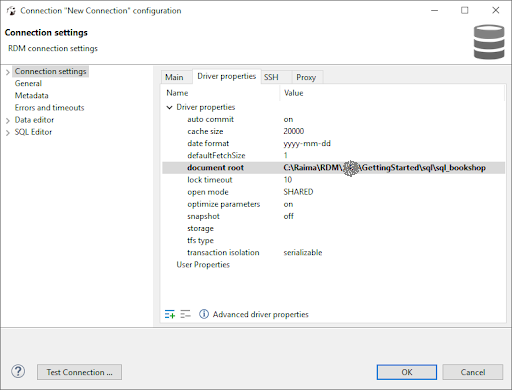Click the lock timeout value 10

coord(288,180)
